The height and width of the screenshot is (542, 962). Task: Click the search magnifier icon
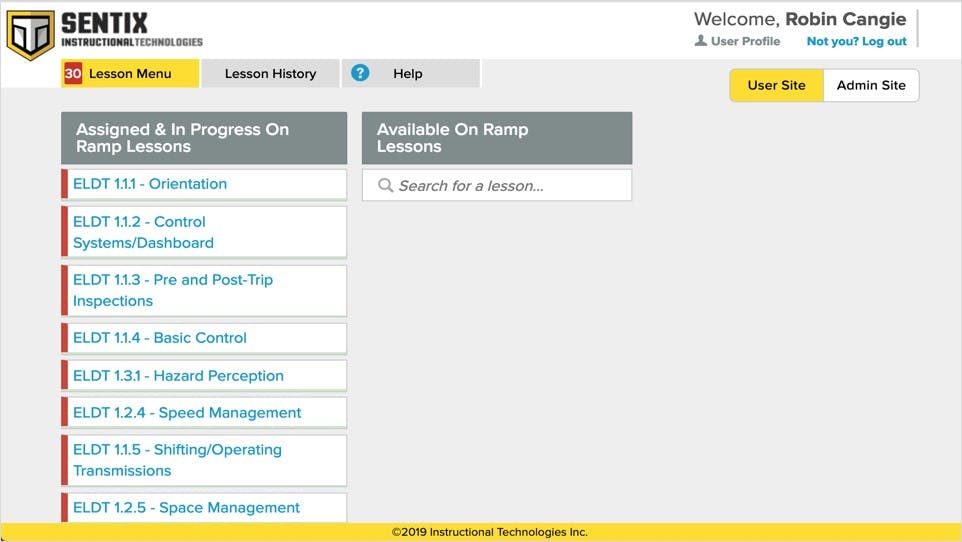click(x=385, y=186)
